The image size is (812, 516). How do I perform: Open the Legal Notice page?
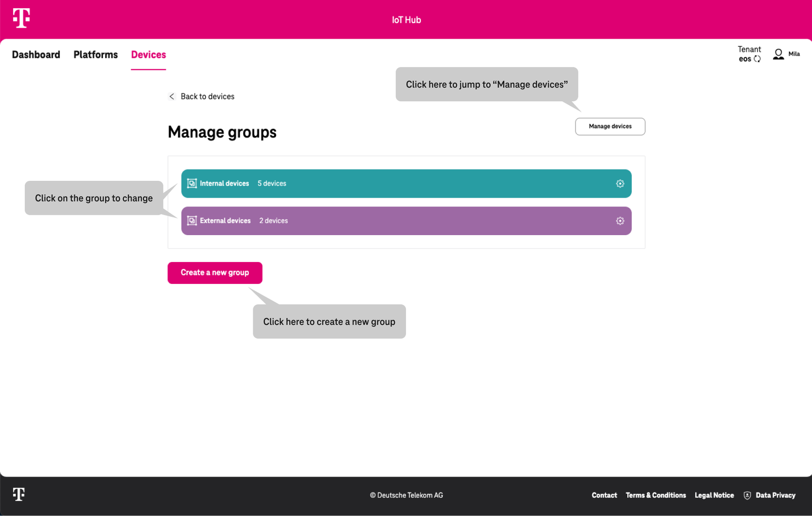(x=714, y=495)
